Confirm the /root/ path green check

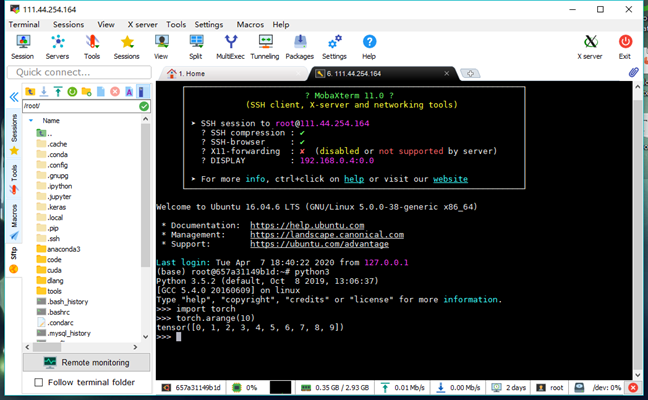point(144,106)
